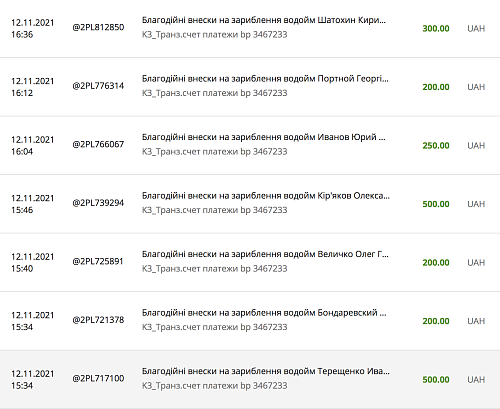Viewport: 500px width, 409px height.
Task: Click payment description from Терещенко
Action: (x=266, y=371)
